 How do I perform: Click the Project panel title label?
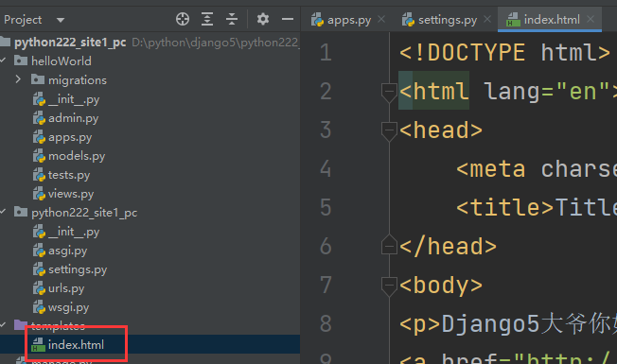(x=23, y=20)
